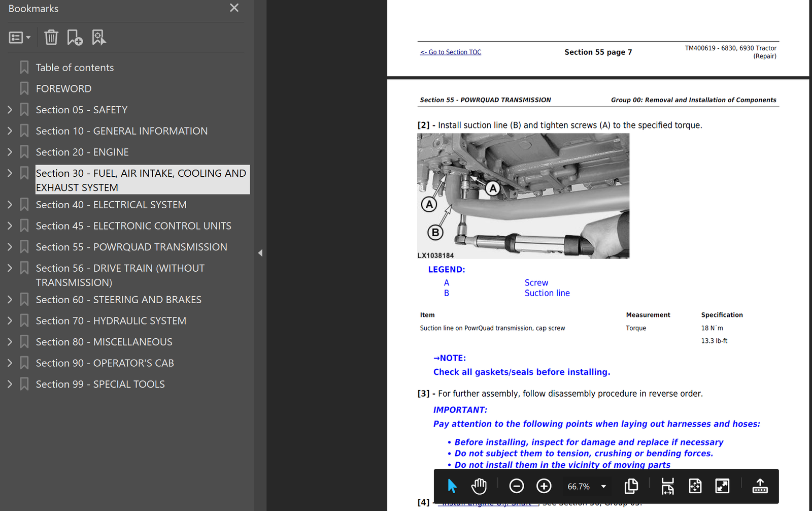
Task: Select Section 60 - STEERING AND BRAKES
Action: click(119, 300)
